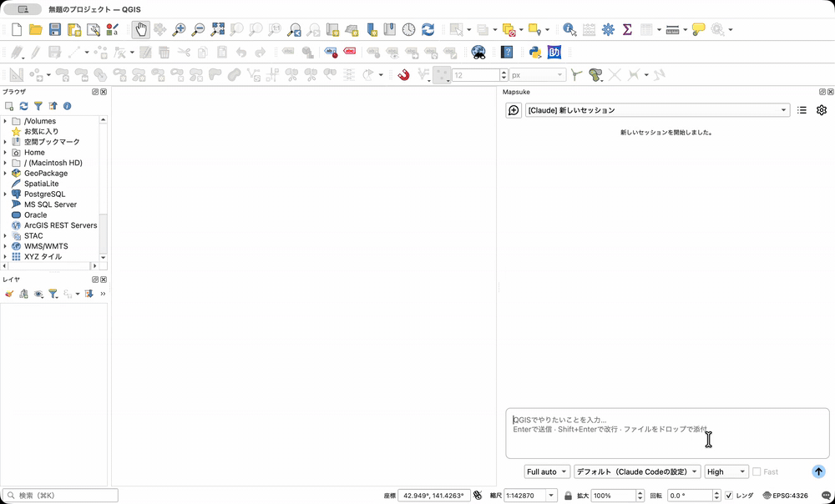Select the Identify Features tool

click(569, 29)
